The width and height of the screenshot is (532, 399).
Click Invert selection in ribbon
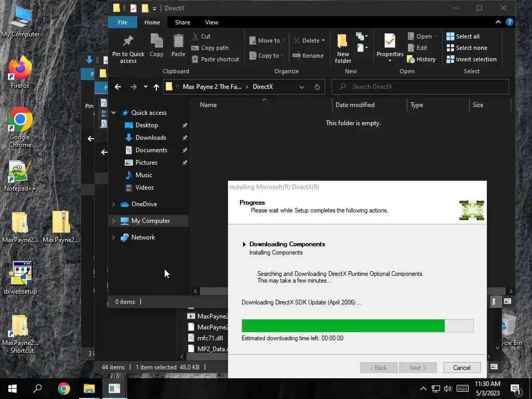(x=471, y=59)
